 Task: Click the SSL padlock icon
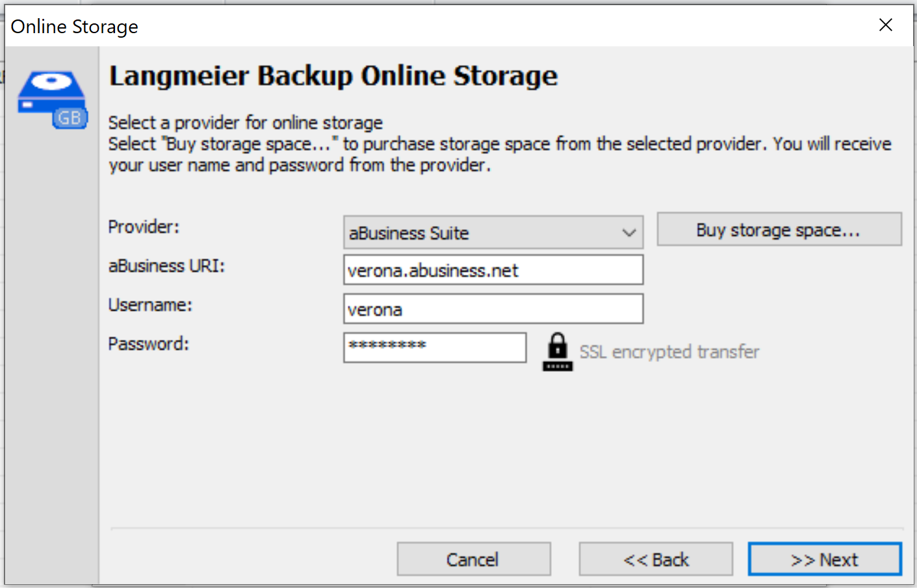pos(557,352)
